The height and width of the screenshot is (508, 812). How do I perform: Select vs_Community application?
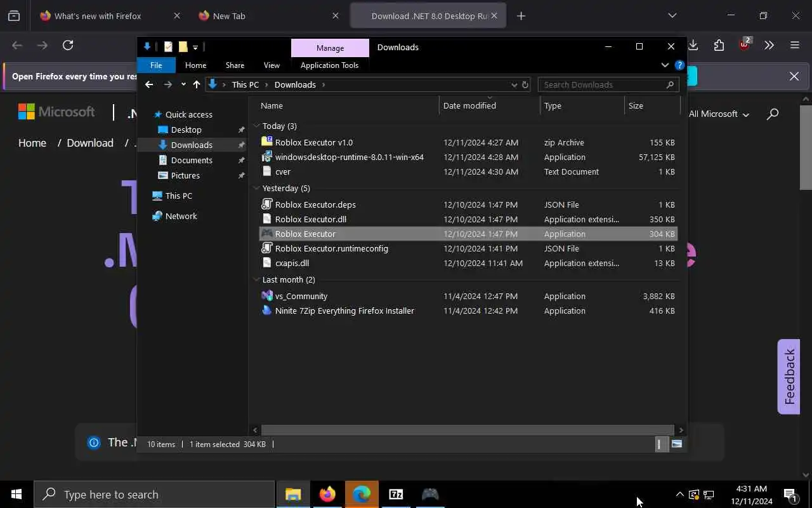(x=468, y=296)
